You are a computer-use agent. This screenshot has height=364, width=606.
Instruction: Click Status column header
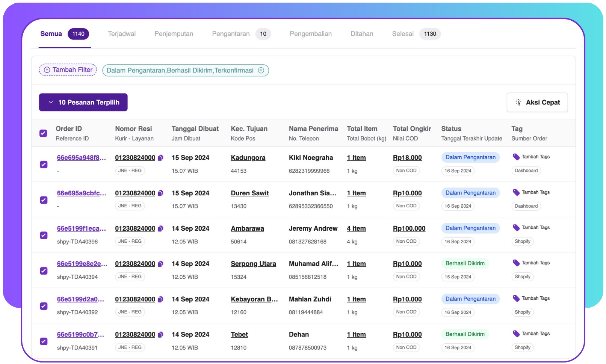click(451, 129)
